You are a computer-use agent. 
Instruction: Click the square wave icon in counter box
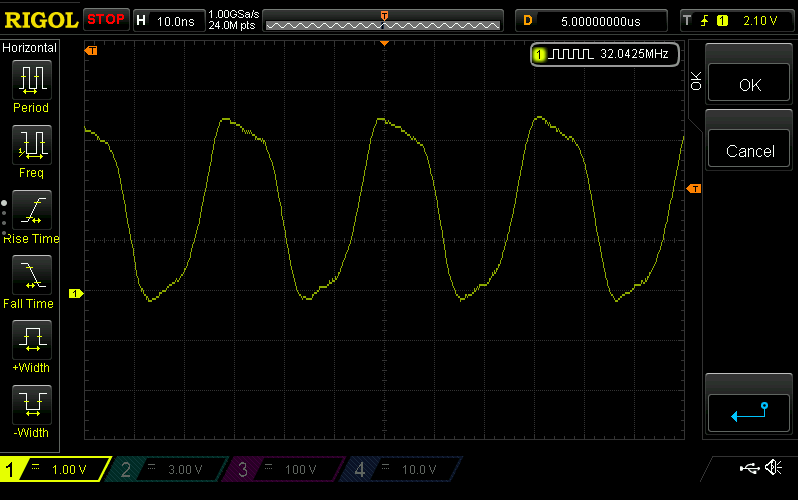[x=571, y=54]
